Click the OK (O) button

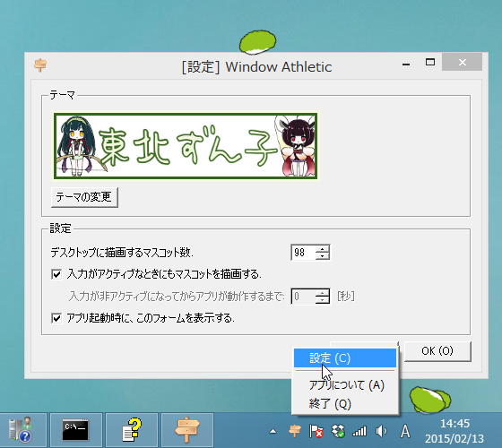click(x=437, y=351)
